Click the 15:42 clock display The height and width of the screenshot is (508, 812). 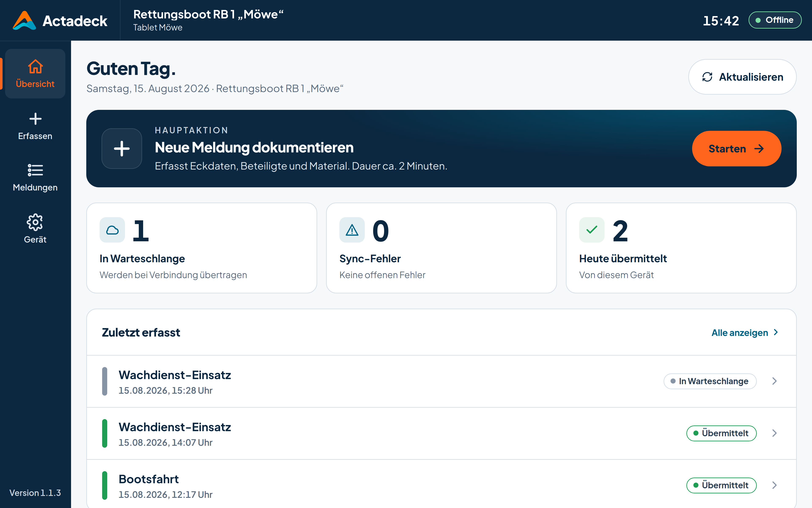point(721,21)
